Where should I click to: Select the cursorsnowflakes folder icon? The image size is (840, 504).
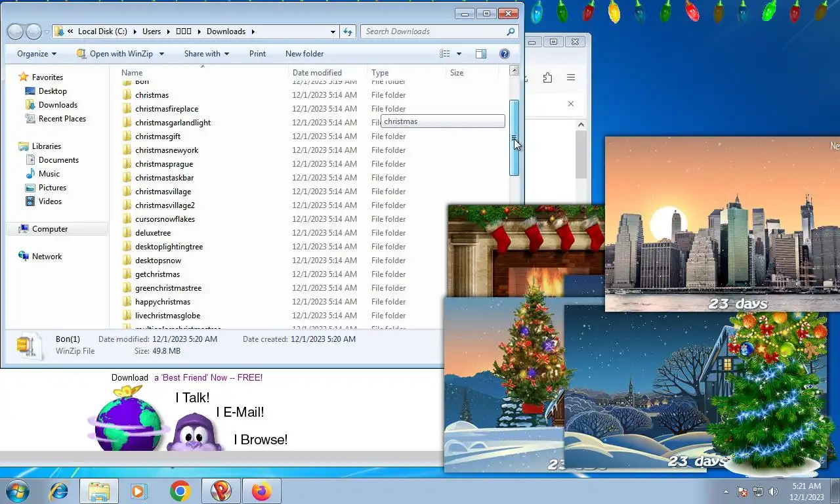tap(127, 219)
